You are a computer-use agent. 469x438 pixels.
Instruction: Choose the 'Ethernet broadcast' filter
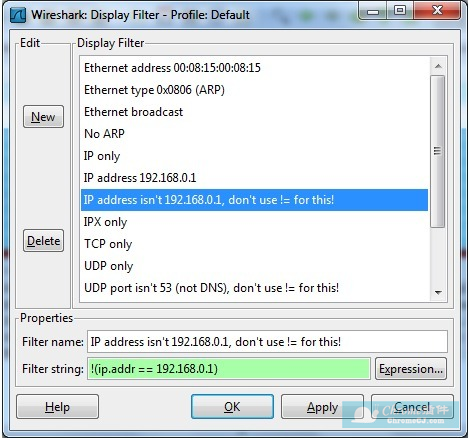pos(254,112)
